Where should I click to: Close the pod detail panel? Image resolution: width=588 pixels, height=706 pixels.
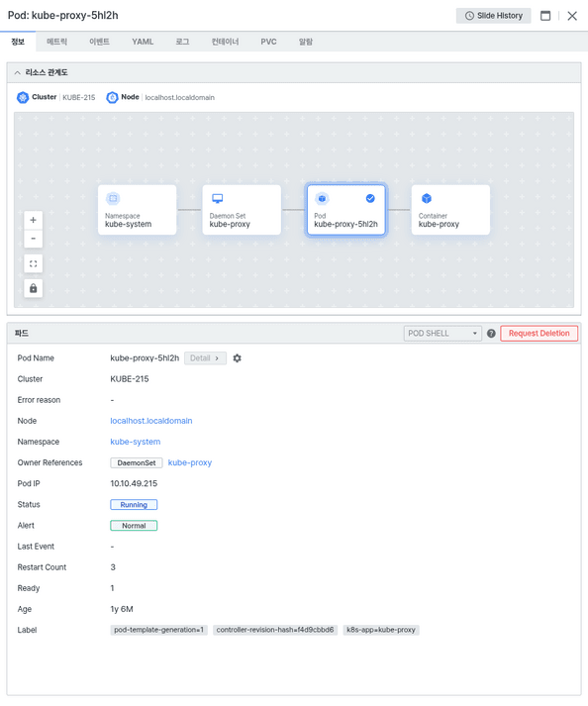572,16
